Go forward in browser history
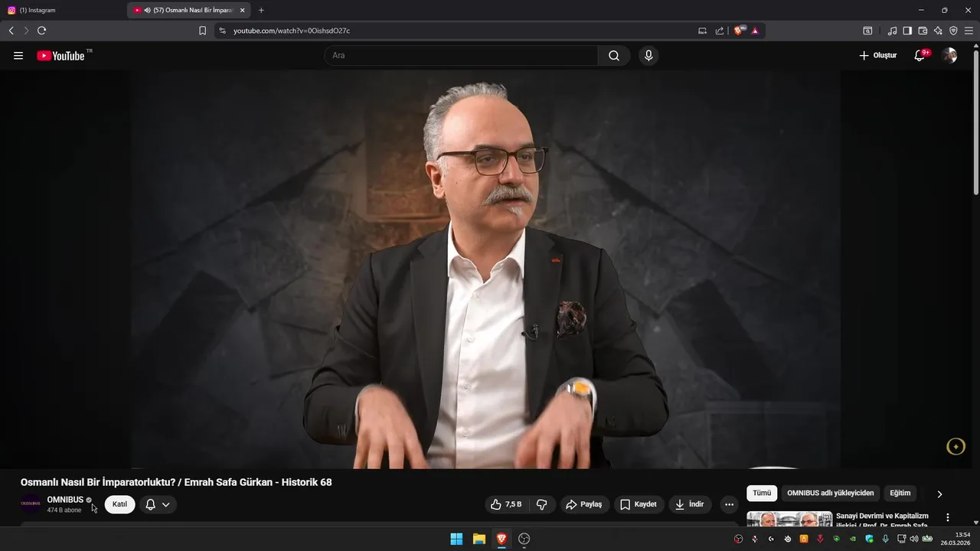Screen dimensions: 980x551 click(x=26, y=31)
